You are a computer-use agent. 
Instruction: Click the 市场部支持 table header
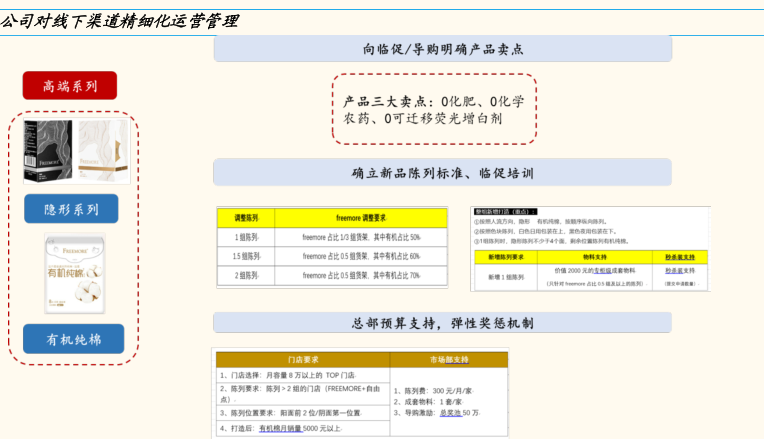[448, 358]
